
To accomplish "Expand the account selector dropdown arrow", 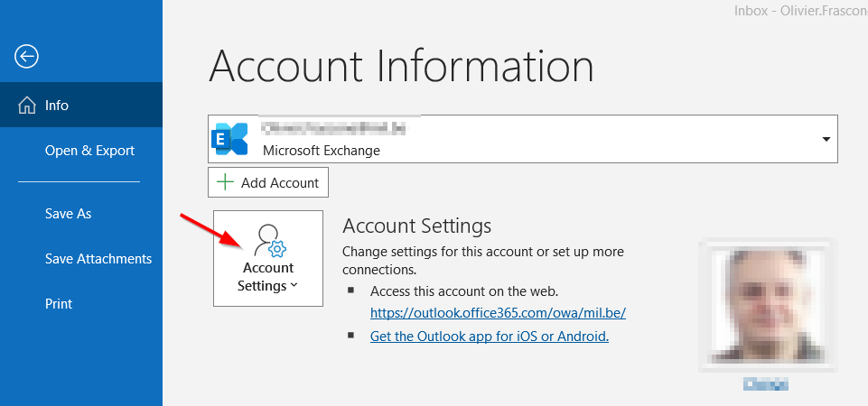I will (826, 139).
